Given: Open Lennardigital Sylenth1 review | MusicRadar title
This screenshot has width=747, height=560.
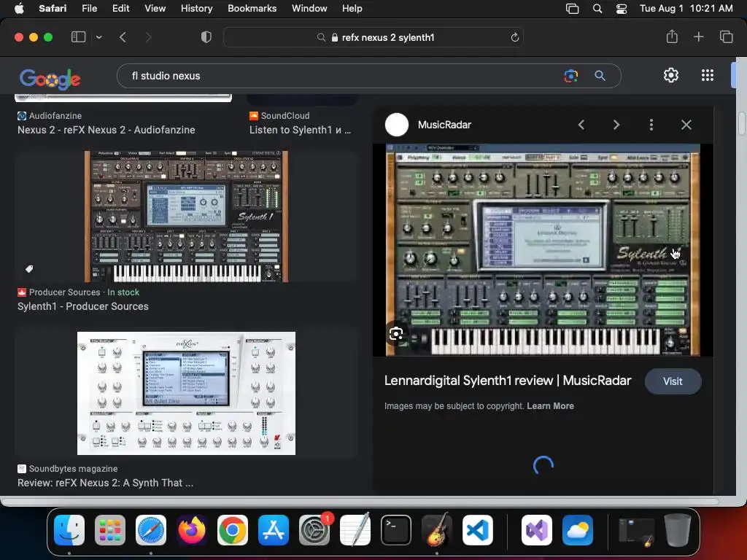Looking at the screenshot, I should point(508,381).
